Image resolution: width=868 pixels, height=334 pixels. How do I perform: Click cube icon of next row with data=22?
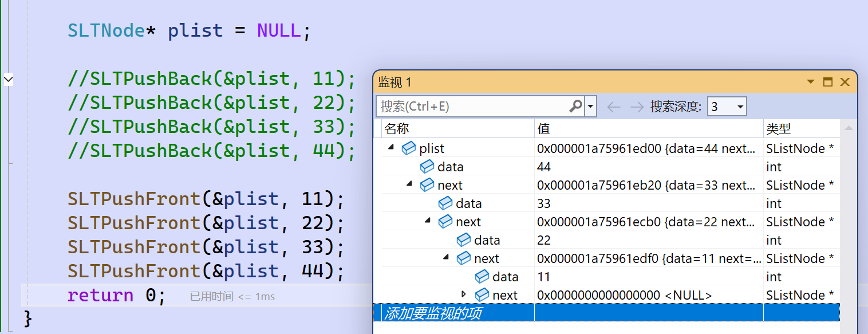(x=445, y=222)
